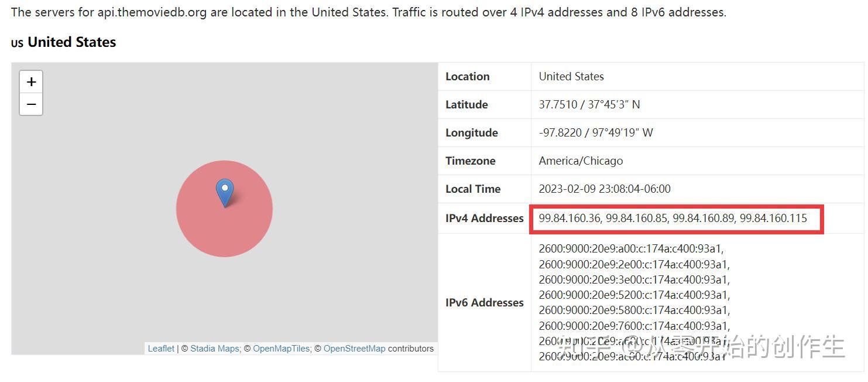Click the red accuracy circle on map

(x=246, y=228)
